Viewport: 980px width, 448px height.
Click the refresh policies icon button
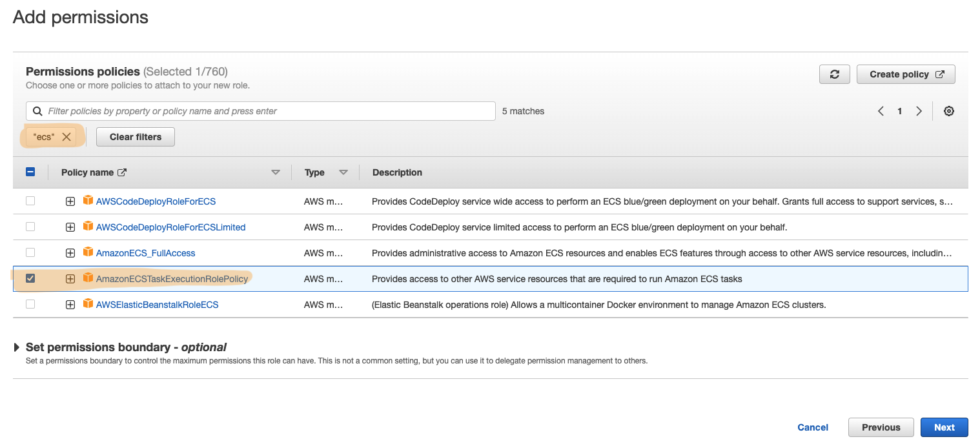835,74
